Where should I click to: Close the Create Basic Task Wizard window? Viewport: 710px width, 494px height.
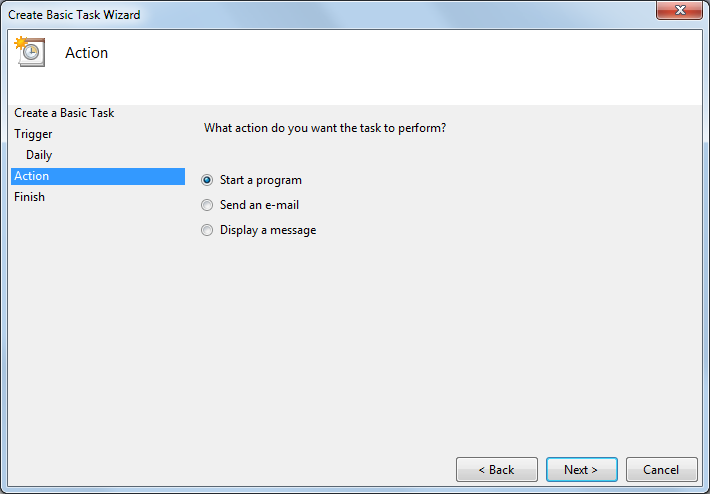pyautogui.click(x=679, y=10)
